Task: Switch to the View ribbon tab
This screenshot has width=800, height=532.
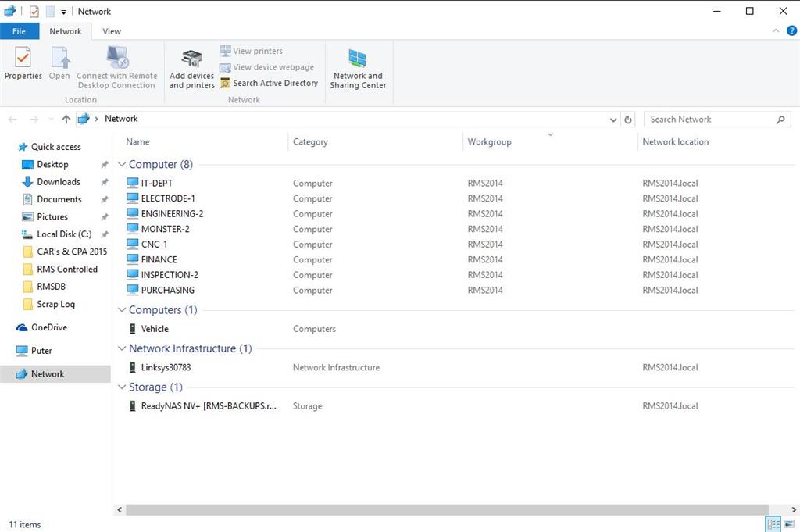Action: (112, 31)
